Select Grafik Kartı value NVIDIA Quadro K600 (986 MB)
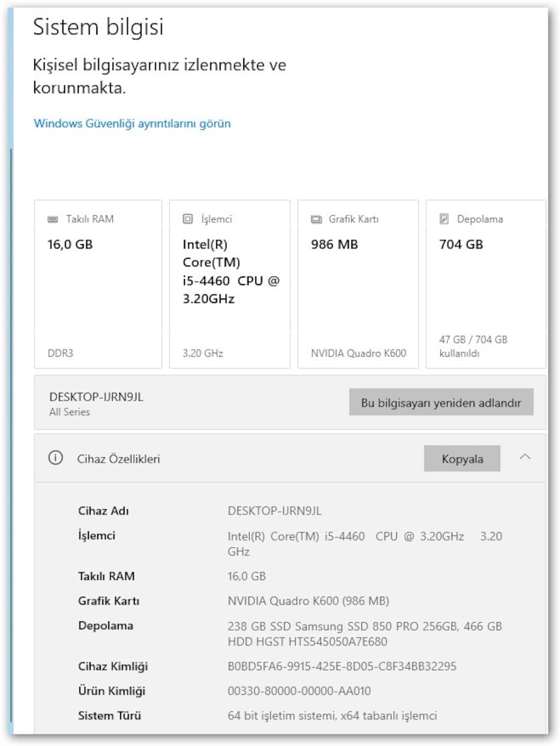 pyautogui.click(x=309, y=601)
